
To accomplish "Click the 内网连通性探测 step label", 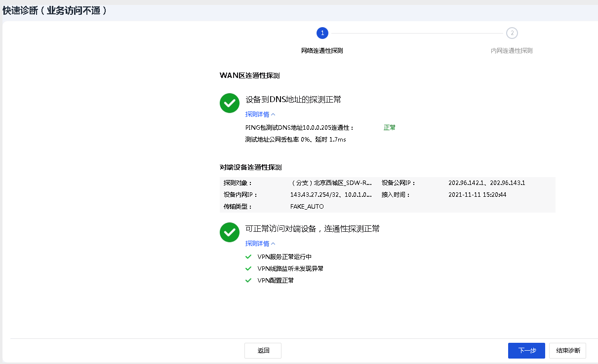I will coord(512,51).
